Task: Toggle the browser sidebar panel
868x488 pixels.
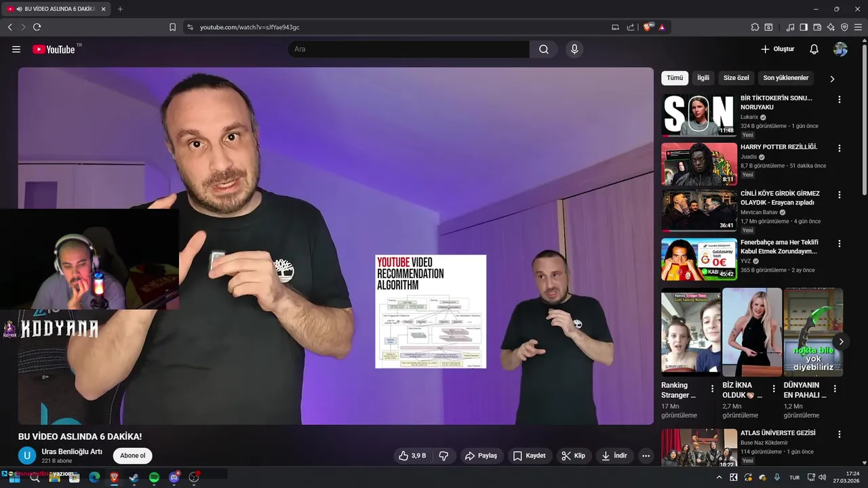Action: tap(804, 27)
